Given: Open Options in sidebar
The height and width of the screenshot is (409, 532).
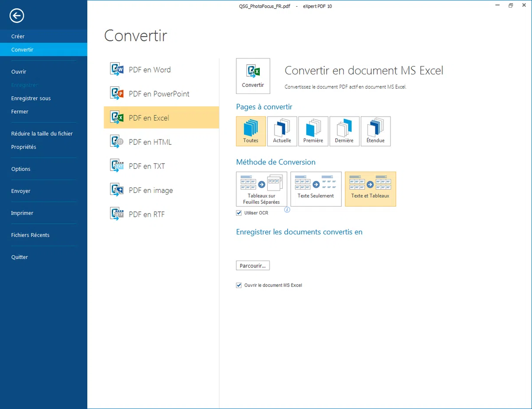Looking at the screenshot, I should (43, 169).
